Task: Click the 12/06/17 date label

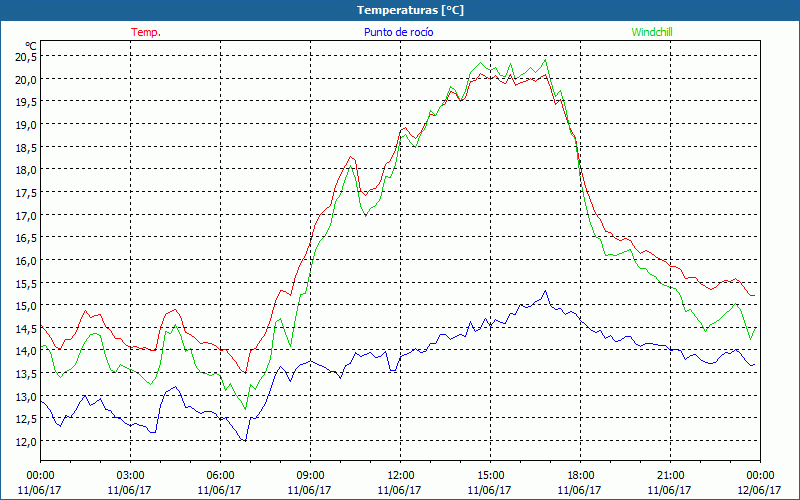Action: point(760,490)
